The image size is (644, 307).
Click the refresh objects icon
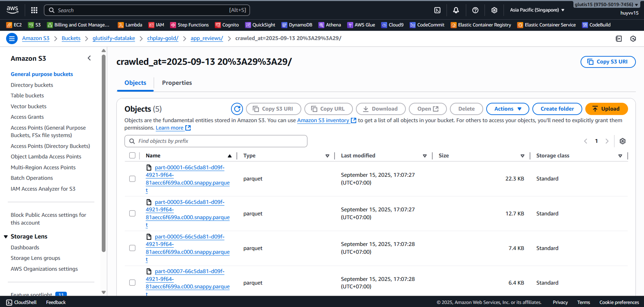click(x=237, y=109)
